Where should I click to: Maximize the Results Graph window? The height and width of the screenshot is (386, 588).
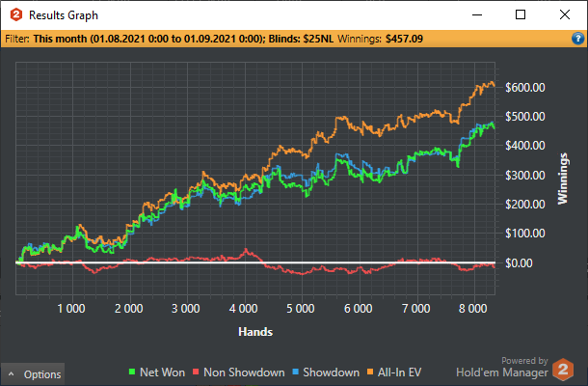pos(521,14)
